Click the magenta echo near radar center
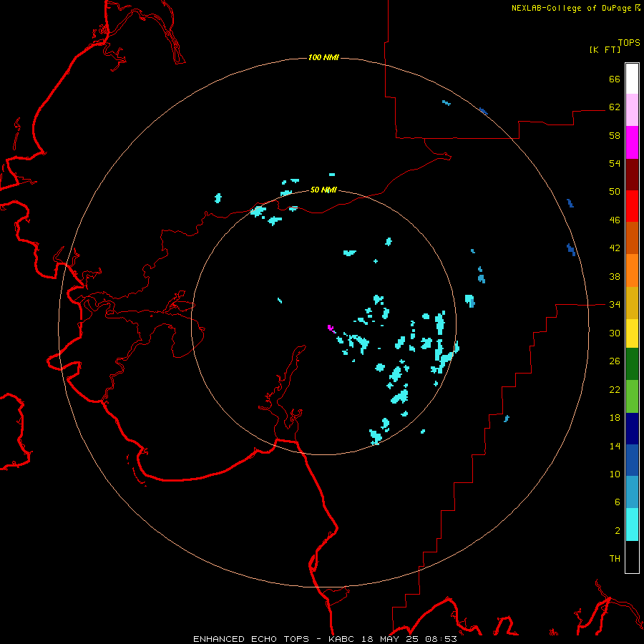Image resolution: width=644 pixels, height=644 pixels. point(331,328)
